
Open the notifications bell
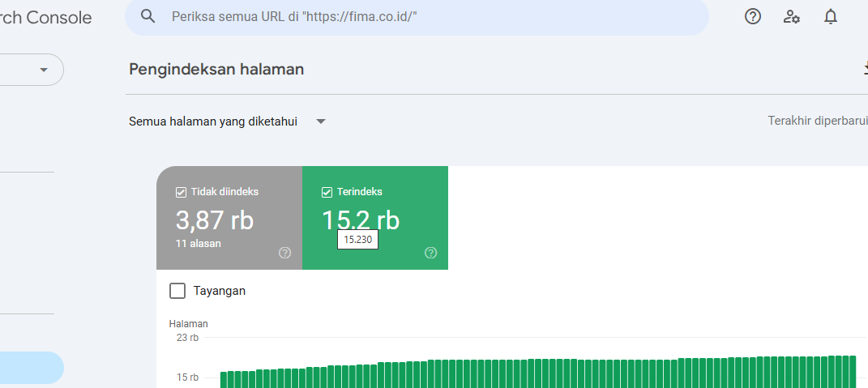[831, 16]
